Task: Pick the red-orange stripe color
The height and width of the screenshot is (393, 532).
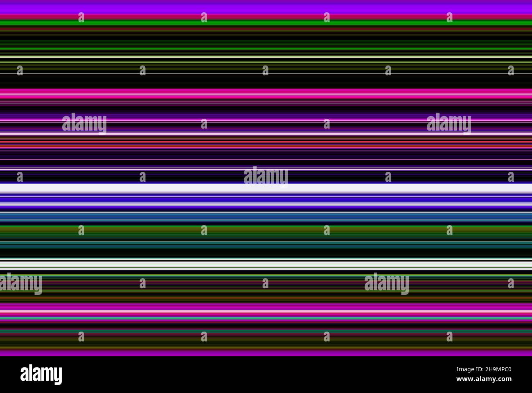Action: [266, 142]
